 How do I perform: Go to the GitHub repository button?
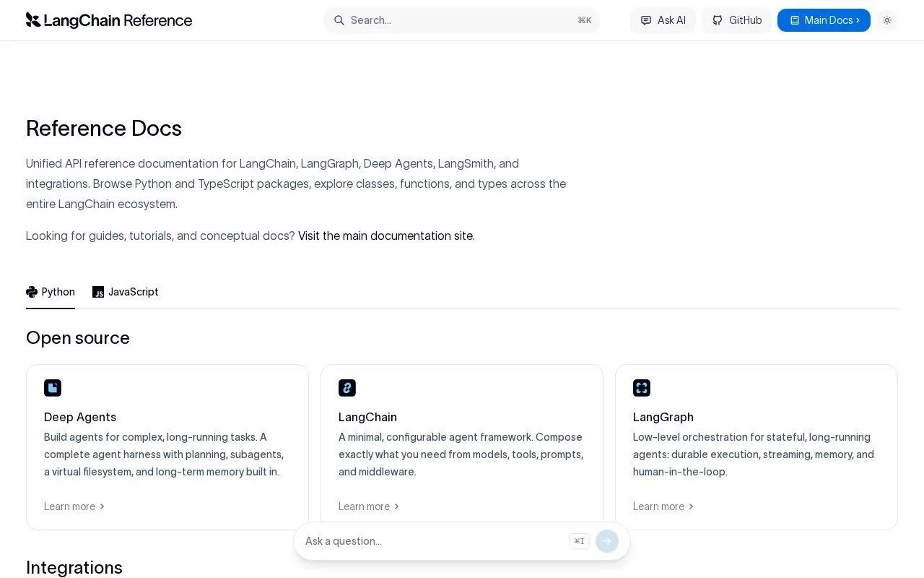[736, 20]
